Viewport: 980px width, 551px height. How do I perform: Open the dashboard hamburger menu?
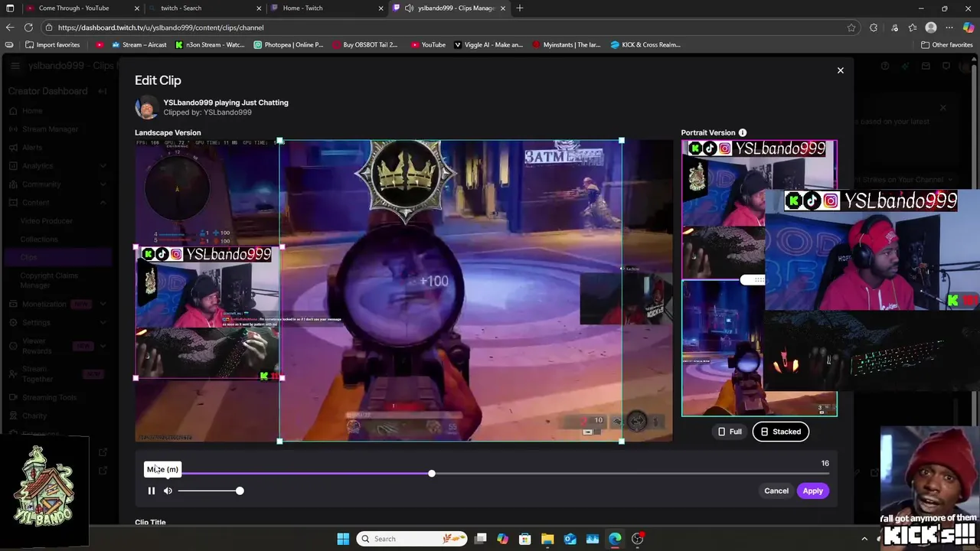[x=15, y=66]
